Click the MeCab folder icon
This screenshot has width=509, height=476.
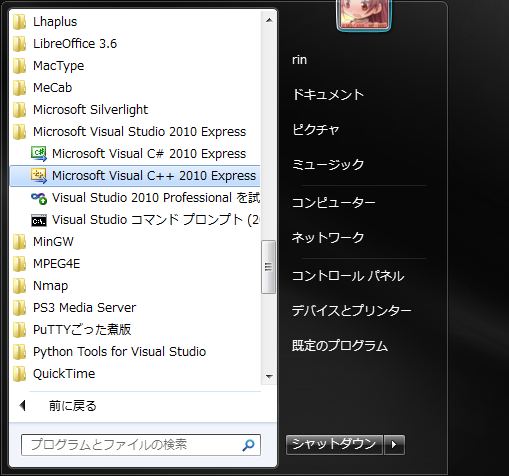click(20, 88)
